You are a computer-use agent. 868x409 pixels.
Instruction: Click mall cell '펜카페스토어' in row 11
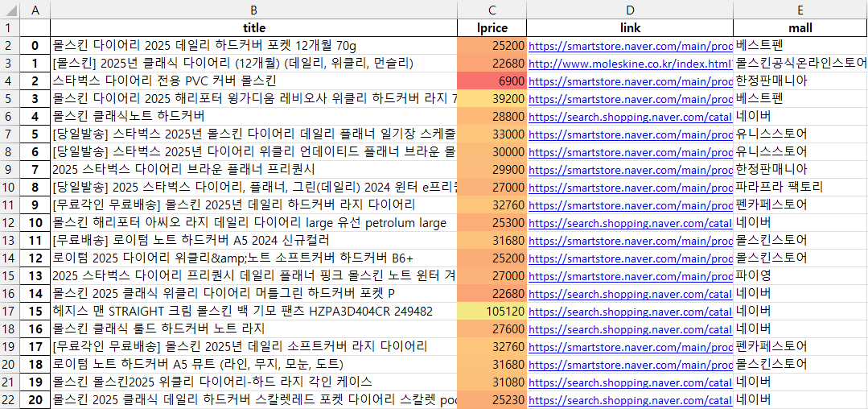(x=800, y=205)
